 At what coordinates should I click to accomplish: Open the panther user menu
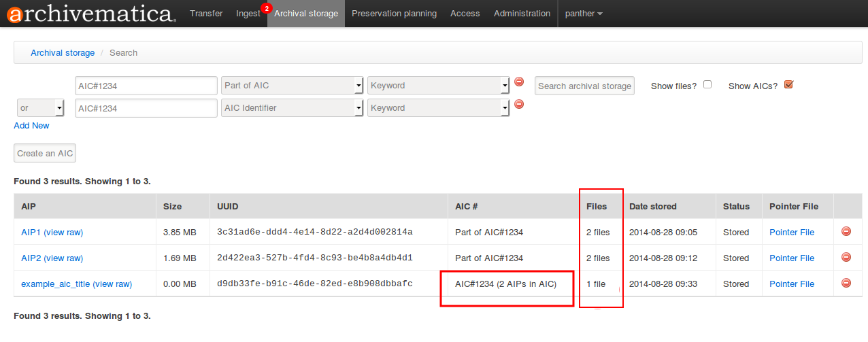click(x=583, y=14)
